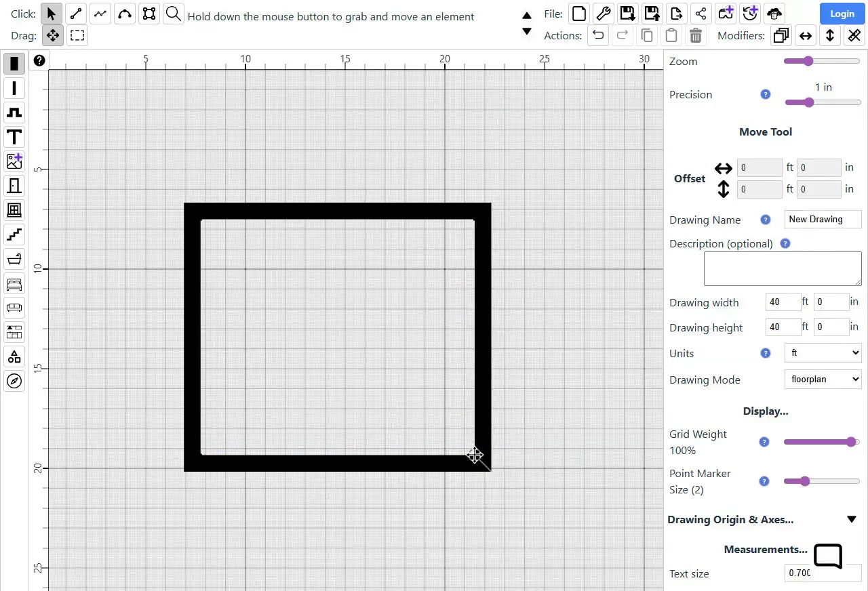
Task: Select the bed furniture tool
Action: [14, 283]
